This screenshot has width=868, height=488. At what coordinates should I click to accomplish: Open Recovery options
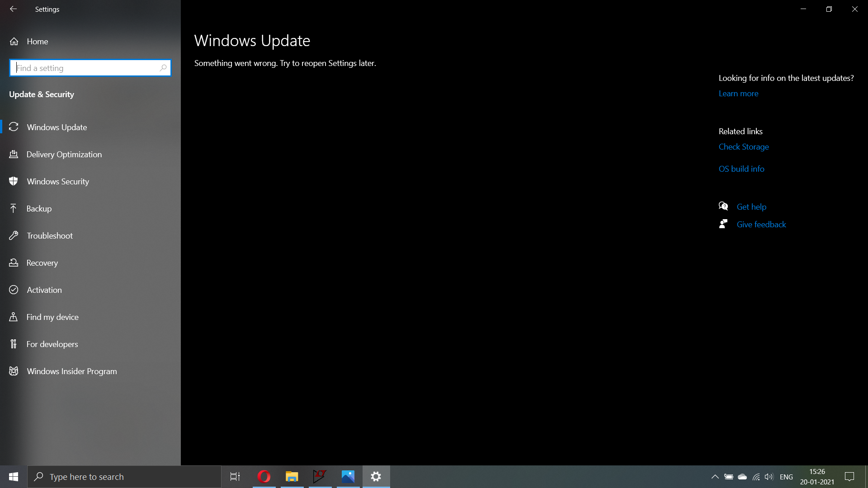(x=90, y=263)
